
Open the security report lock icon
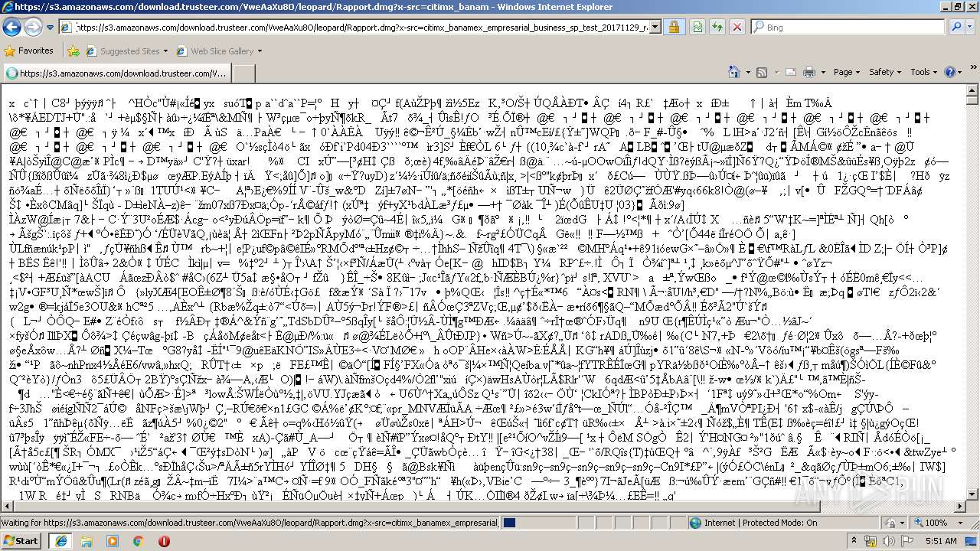(x=673, y=27)
